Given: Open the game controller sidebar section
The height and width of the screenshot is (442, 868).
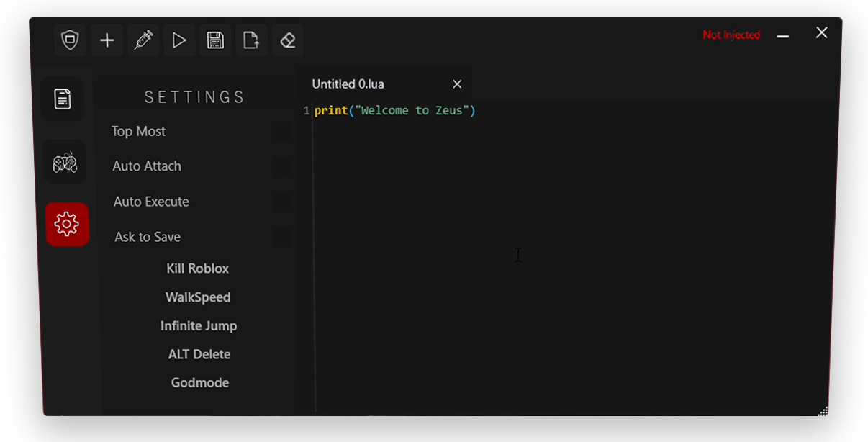Looking at the screenshot, I should [x=65, y=163].
